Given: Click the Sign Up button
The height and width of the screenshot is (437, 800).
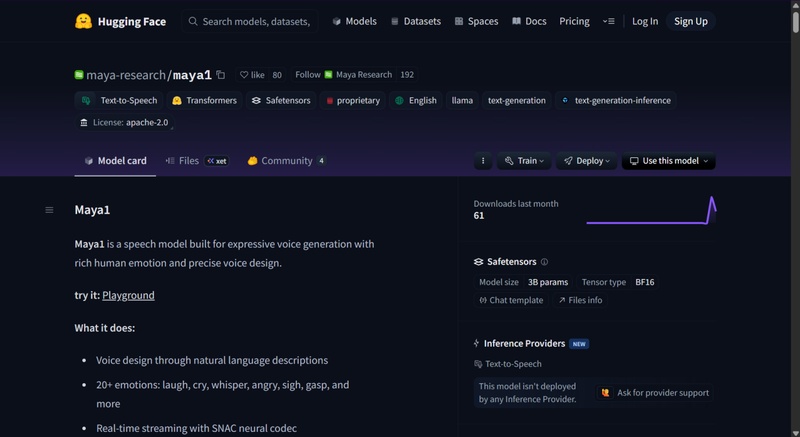Looking at the screenshot, I should pos(690,21).
